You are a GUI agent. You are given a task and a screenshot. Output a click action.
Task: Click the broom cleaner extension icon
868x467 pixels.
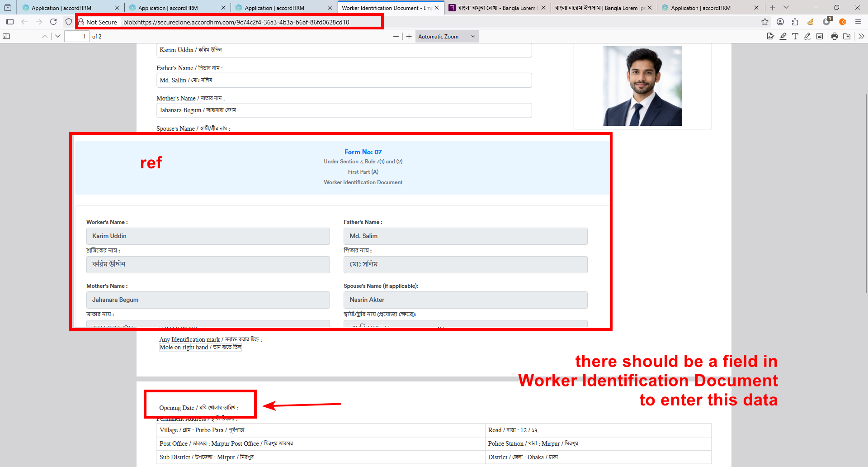(811, 22)
